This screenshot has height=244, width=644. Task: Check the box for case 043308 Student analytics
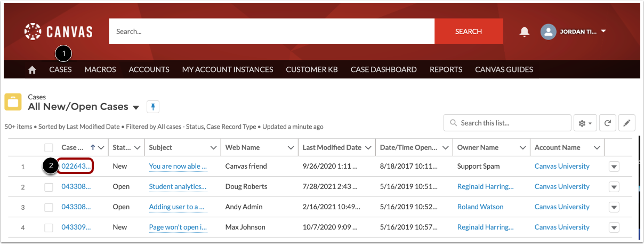point(49,187)
